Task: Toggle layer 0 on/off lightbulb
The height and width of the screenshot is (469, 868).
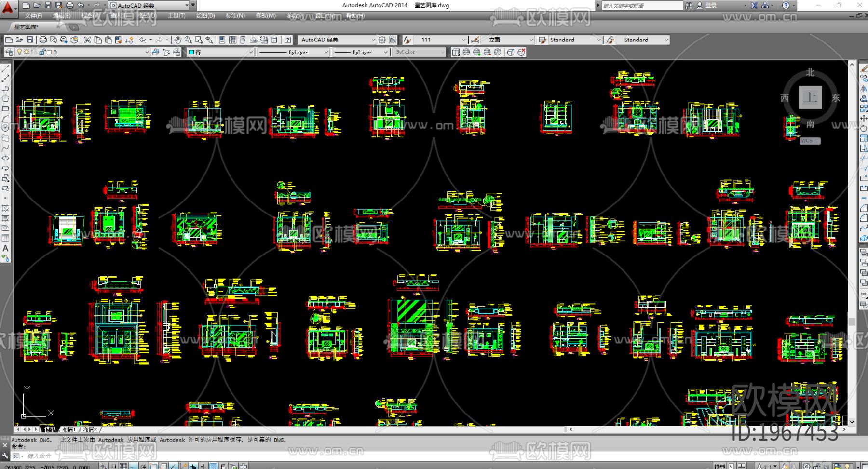Action: [19, 52]
